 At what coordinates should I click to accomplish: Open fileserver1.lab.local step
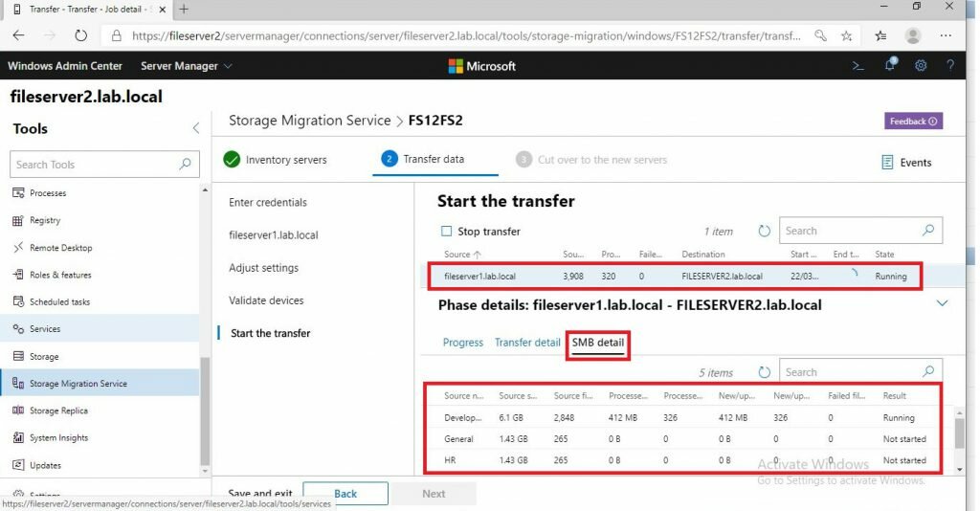tap(273, 235)
